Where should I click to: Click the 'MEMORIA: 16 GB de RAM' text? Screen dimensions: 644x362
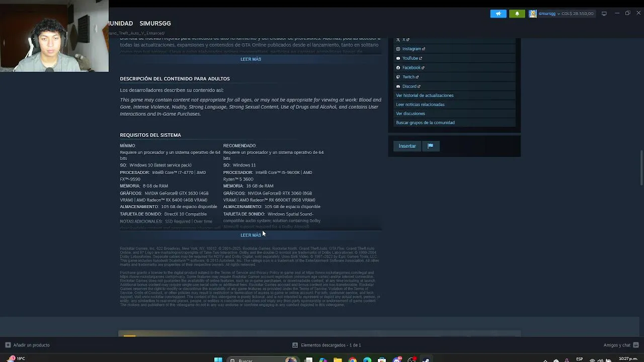249,186
